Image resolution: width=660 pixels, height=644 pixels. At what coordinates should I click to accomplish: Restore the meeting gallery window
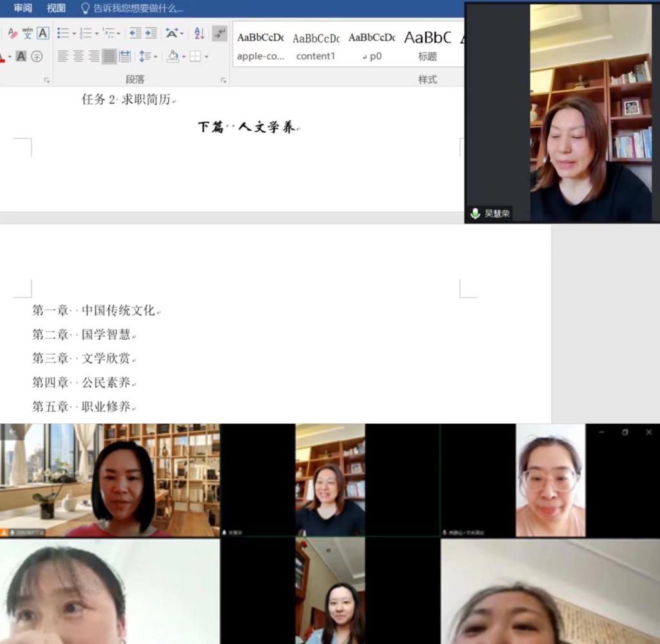tap(625, 432)
